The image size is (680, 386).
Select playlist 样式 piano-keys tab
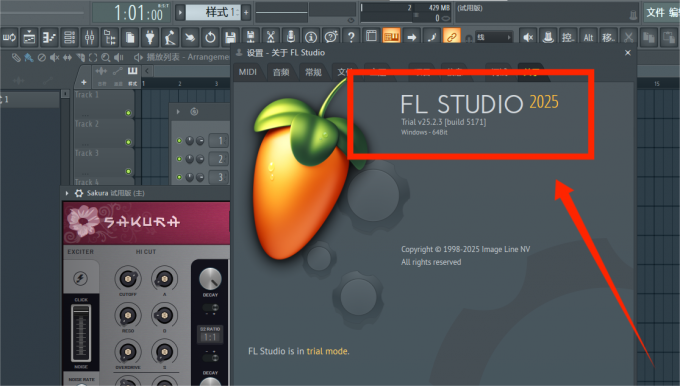(x=133, y=76)
